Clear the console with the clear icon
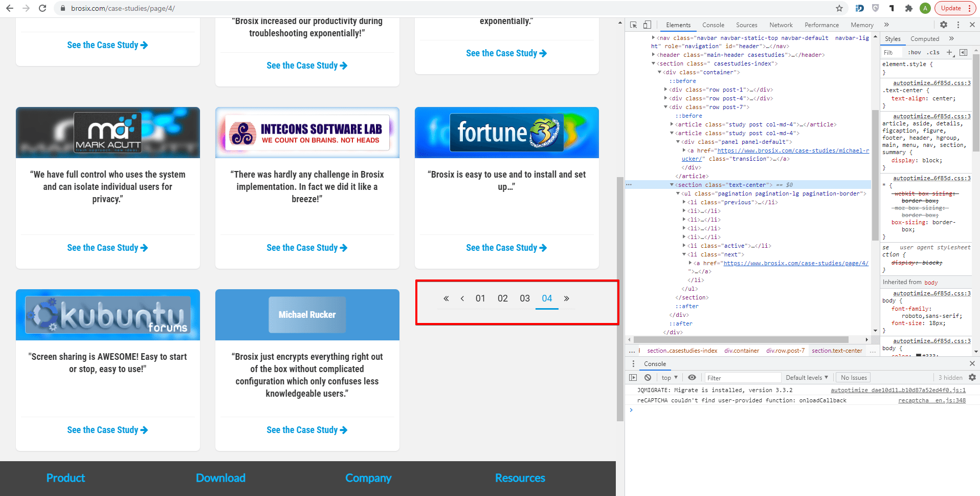 [x=648, y=377]
